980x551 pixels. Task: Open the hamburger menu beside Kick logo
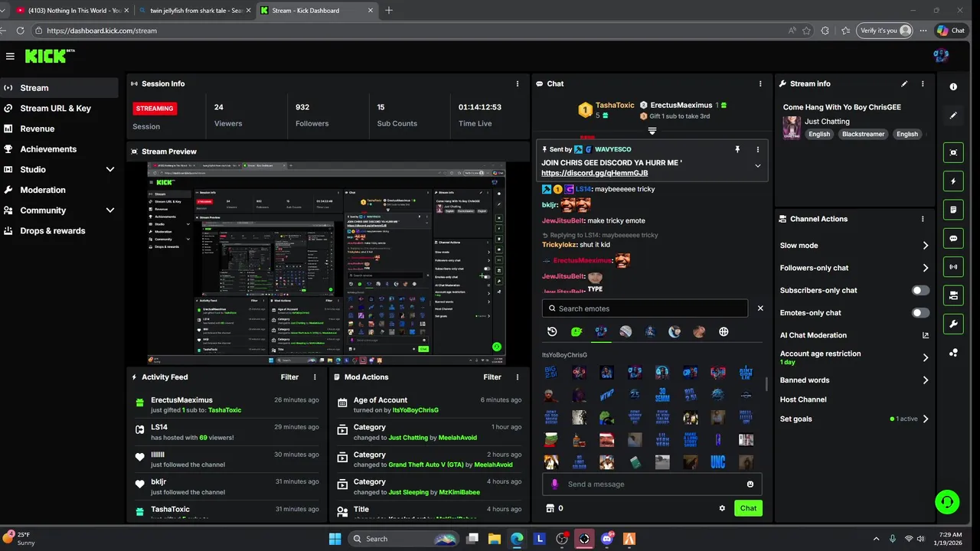click(x=10, y=56)
